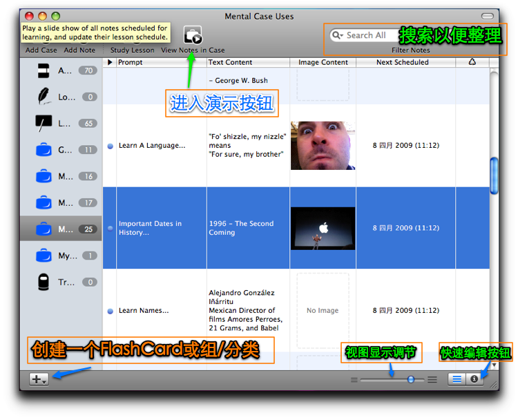Adjust the row size slider knob
The image size is (518, 420).
coord(411,379)
